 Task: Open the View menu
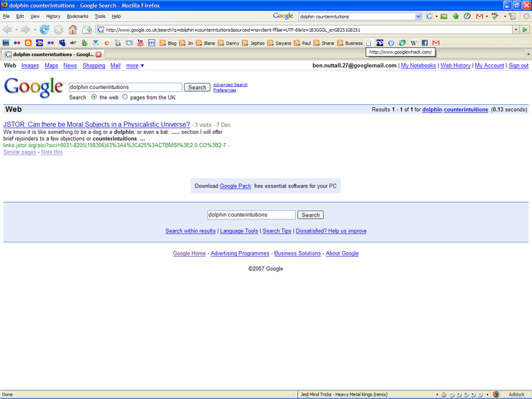pyautogui.click(x=35, y=17)
